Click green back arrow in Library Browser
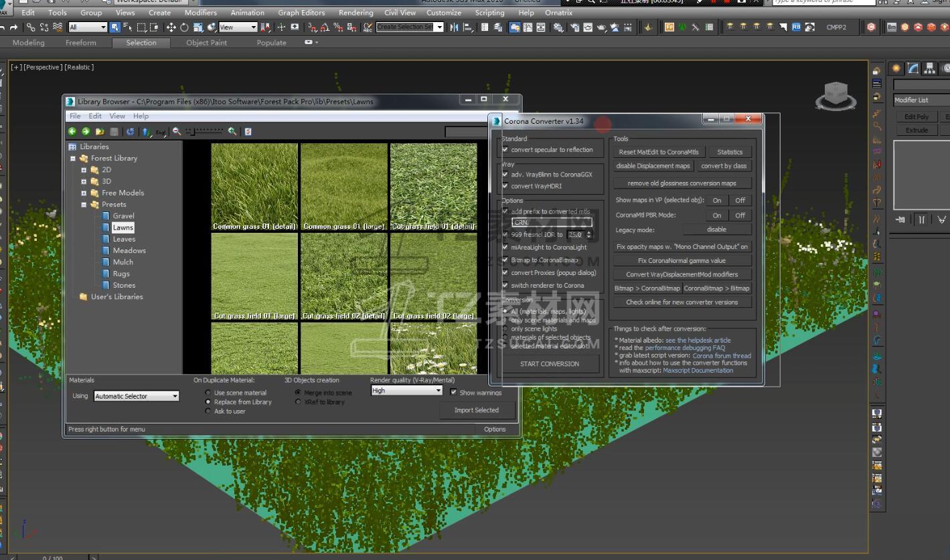The image size is (950, 560). pos(72,132)
